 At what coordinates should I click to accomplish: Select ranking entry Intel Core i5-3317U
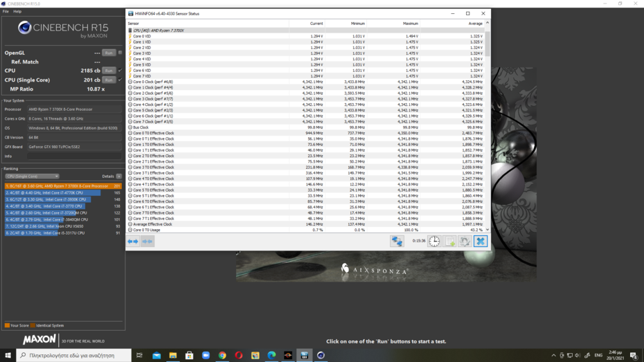pos(63,233)
